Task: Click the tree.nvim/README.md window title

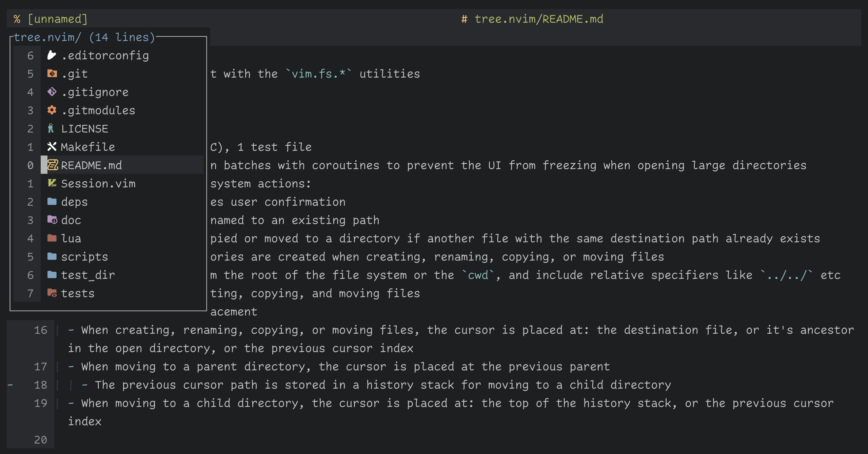Action: pyautogui.click(x=538, y=19)
